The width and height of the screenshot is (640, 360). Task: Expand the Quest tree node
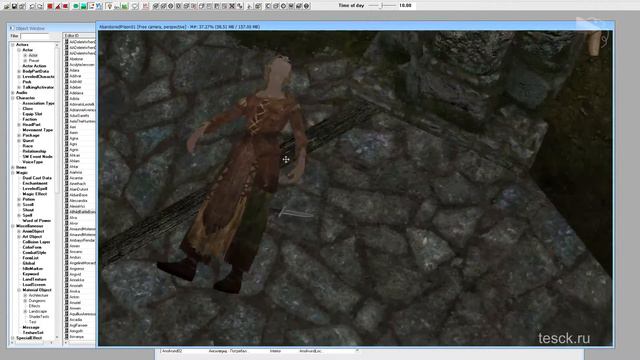point(19,140)
